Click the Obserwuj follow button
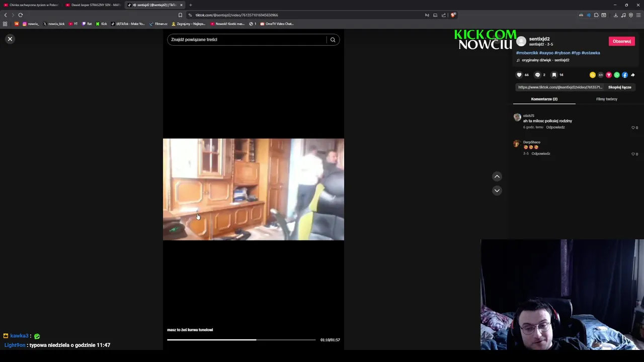This screenshot has height=362, width=644. (622, 41)
